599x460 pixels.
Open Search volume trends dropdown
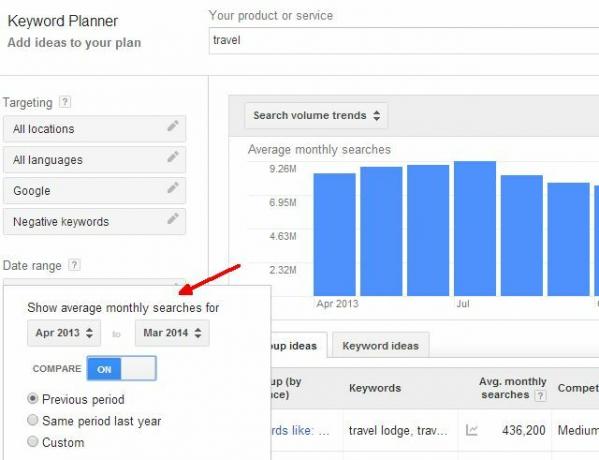pyautogui.click(x=316, y=115)
